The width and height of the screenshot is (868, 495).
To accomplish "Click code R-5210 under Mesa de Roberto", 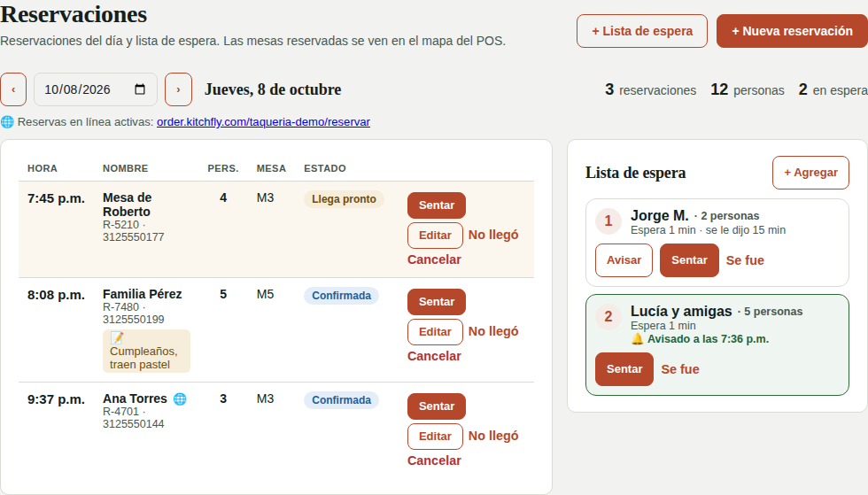I will tap(120, 225).
